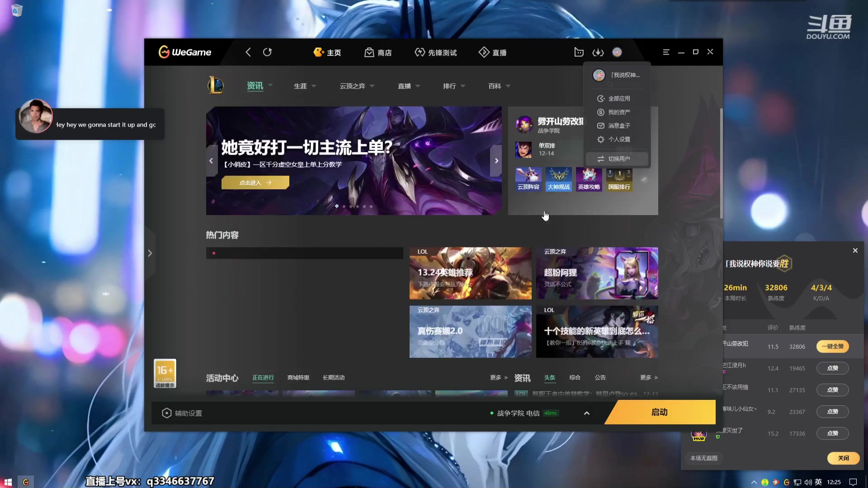Image resolution: width=868 pixels, height=488 pixels.
Task: Switch to 综合 news tab
Action: tap(575, 378)
